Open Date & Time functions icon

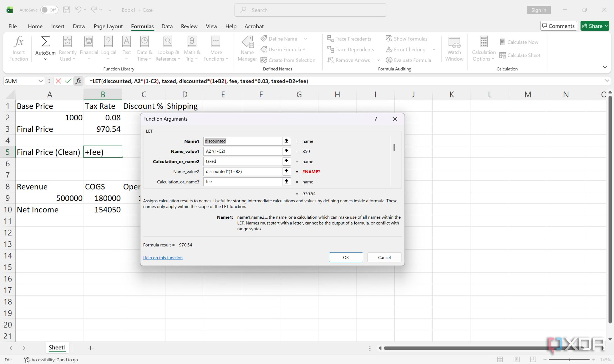[144, 41]
